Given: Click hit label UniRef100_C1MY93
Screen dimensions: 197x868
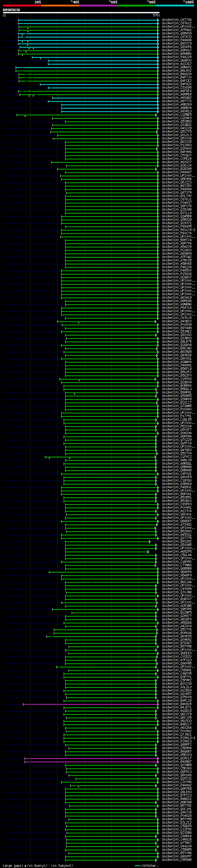Looking at the screenshot, I should click(177, 379).
